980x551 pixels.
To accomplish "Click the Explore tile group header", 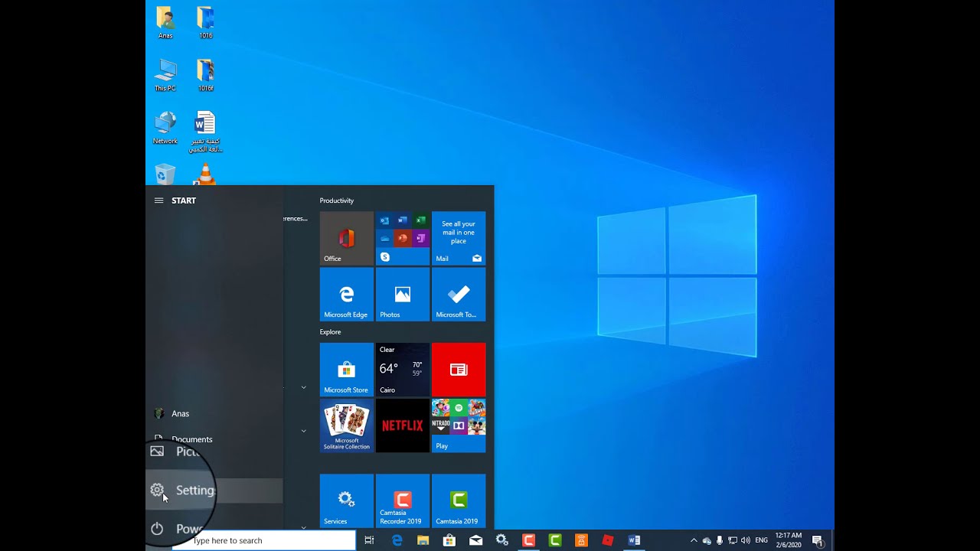I will 331,332.
